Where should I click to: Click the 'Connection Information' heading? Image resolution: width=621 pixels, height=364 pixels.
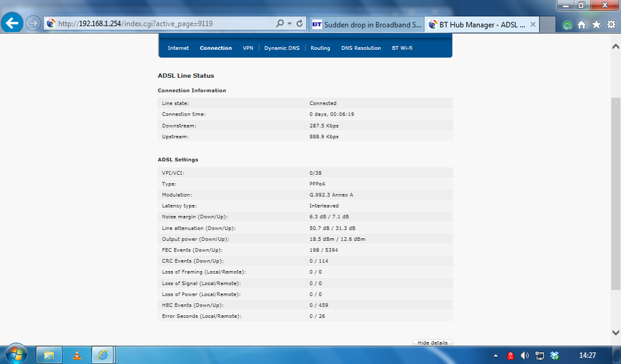[192, 90]
